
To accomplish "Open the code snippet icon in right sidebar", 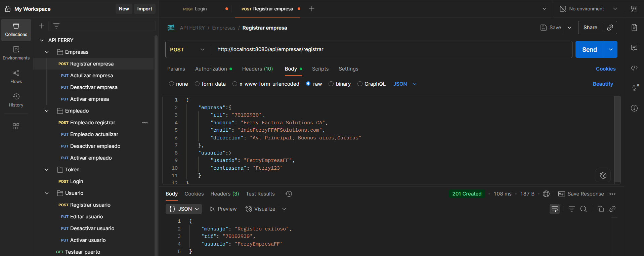I will click(634, 68).
